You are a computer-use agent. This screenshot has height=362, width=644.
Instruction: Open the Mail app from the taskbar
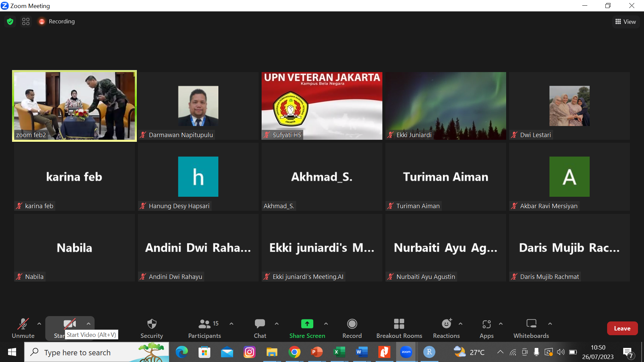227,352
